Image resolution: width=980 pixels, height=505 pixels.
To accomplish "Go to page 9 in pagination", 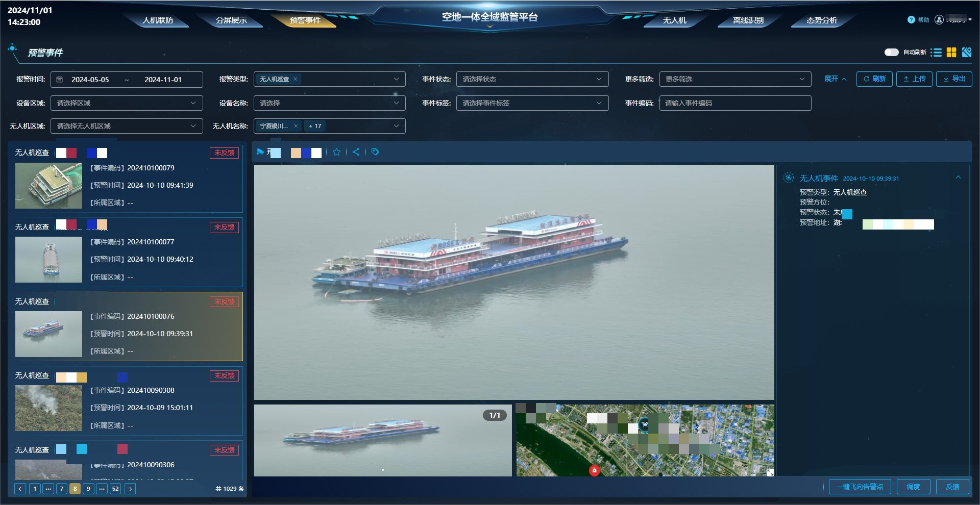I will [x=88, y=489].
